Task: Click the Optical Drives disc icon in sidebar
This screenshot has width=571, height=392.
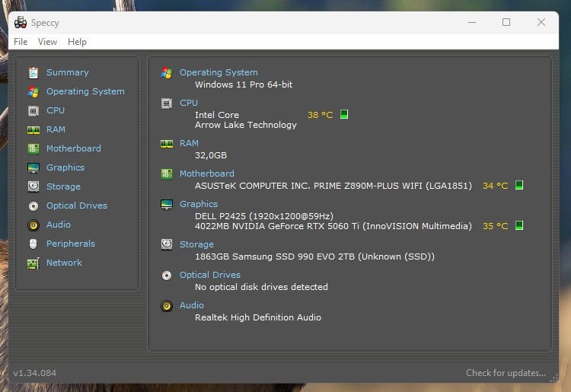Action: pos(33,206)
